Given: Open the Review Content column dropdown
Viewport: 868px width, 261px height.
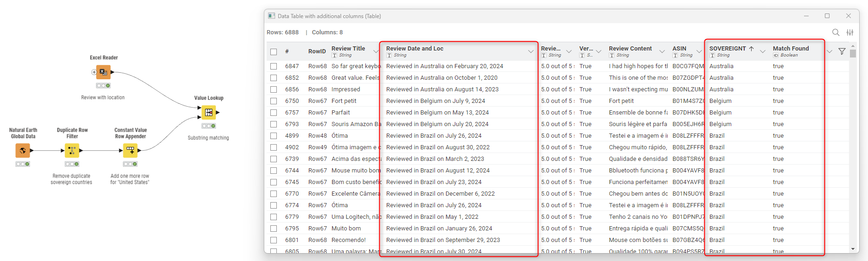Looking at the screenshot, I should (662, 51).
